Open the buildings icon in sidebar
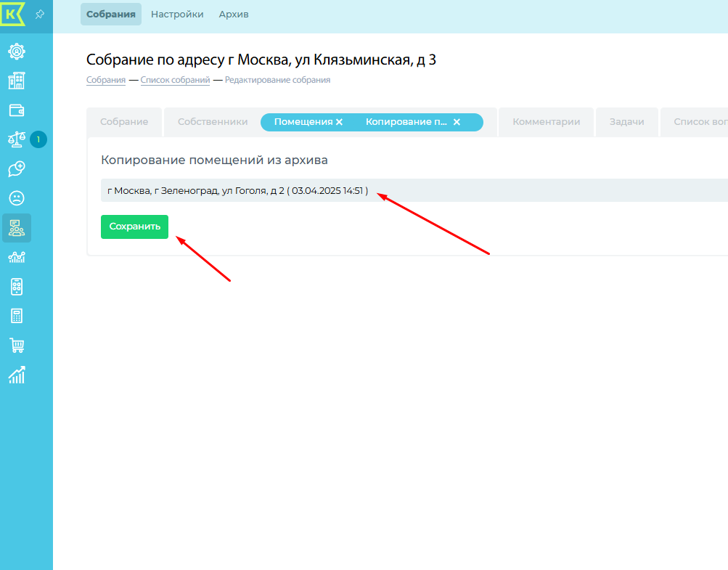Viewport: 728px width, 570px height. [16, 81]
